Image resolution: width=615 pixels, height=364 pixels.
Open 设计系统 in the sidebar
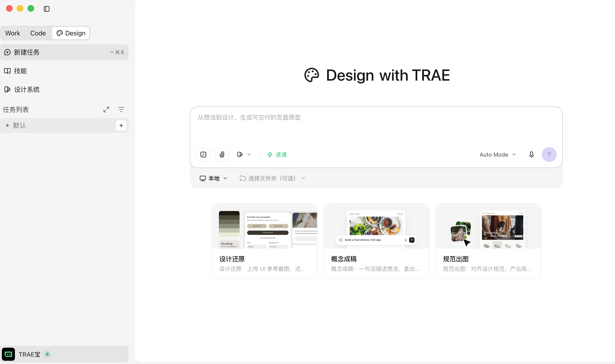point(64,89)
